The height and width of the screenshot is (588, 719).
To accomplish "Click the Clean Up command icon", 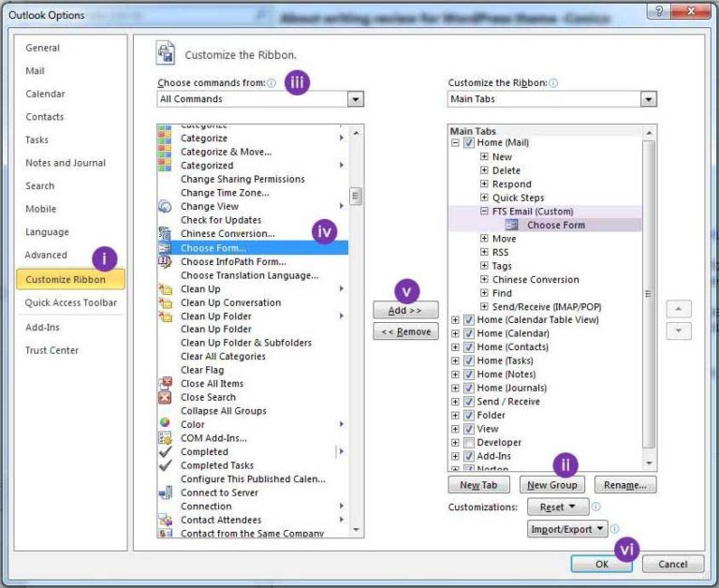I will pos(165,289).
